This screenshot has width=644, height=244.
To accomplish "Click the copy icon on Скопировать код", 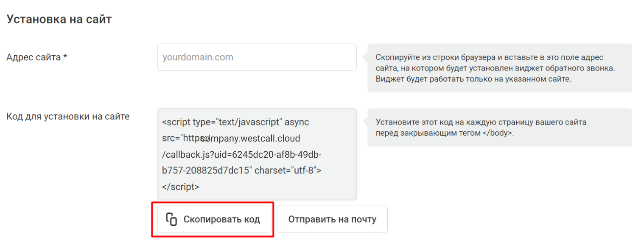I will 171,219.
